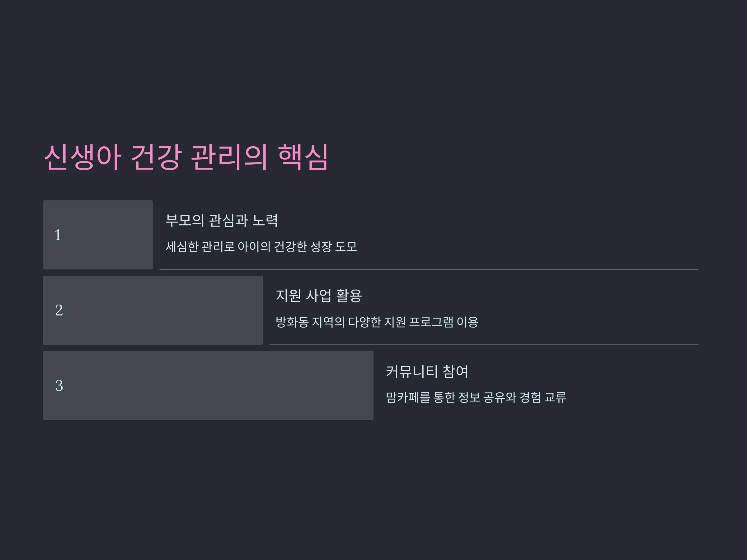Click the number 3 digit
This screenshot has height=560, width=747.
[59, 385]
